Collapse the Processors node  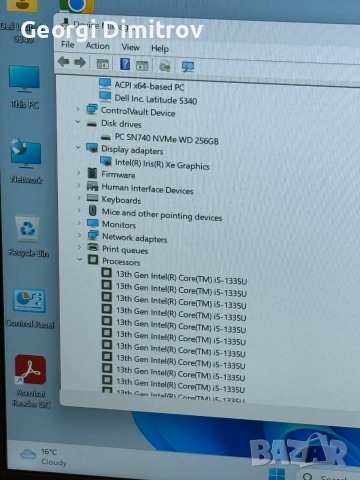[x=80, y=259]
